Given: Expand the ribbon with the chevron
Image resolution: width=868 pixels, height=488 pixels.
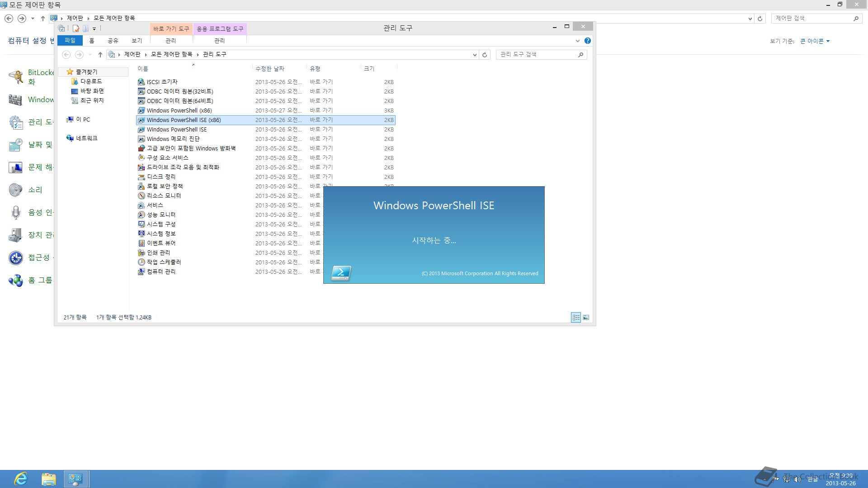Looking at the screenshot, I should click(x=577, y=41).
